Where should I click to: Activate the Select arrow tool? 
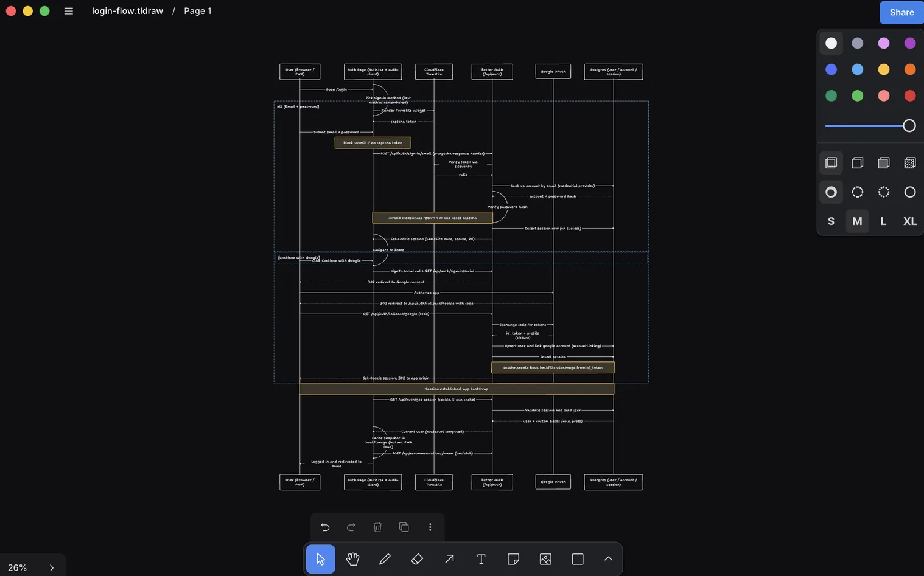click(320, 559)
